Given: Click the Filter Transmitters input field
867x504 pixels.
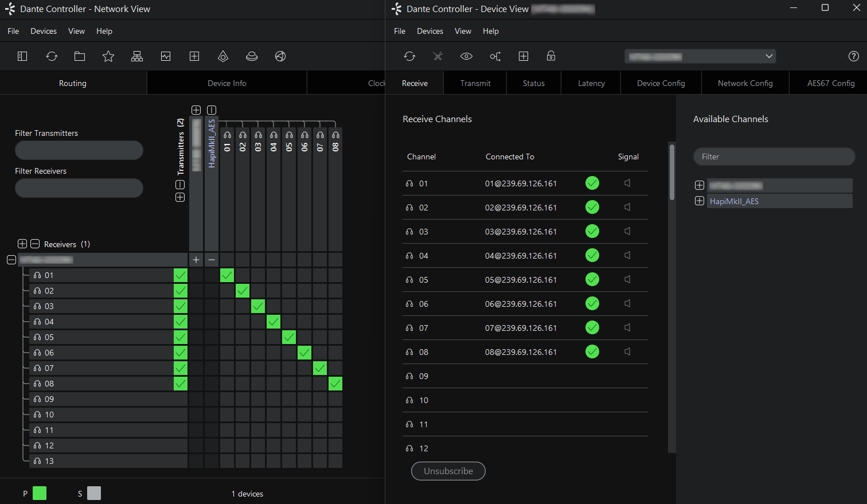Looking at the screenshot, I should [79, 150].
